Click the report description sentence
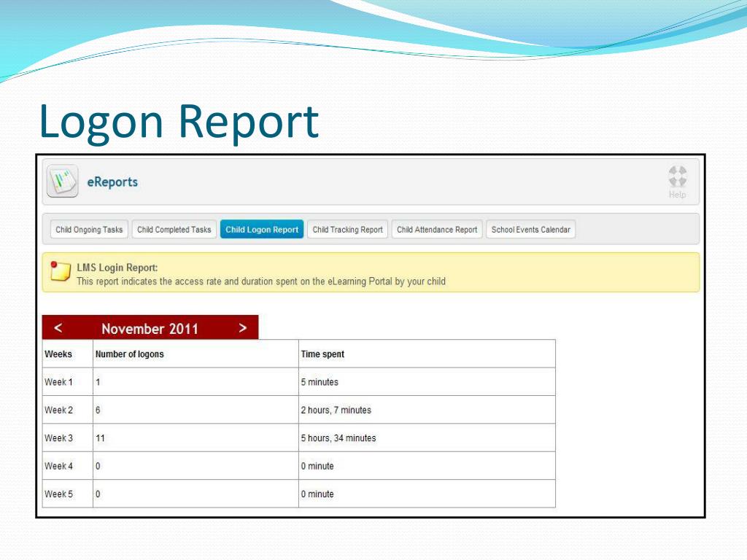 tap(261, 281)
